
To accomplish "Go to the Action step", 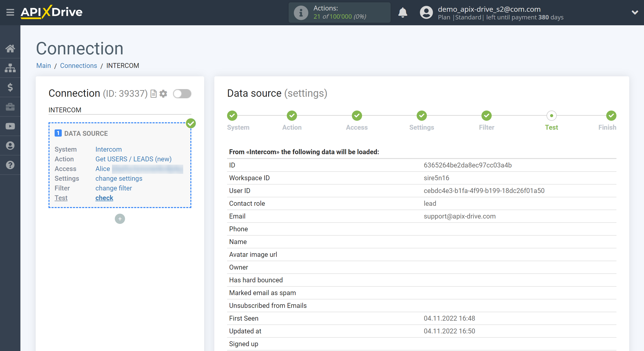I will point(292,116).
